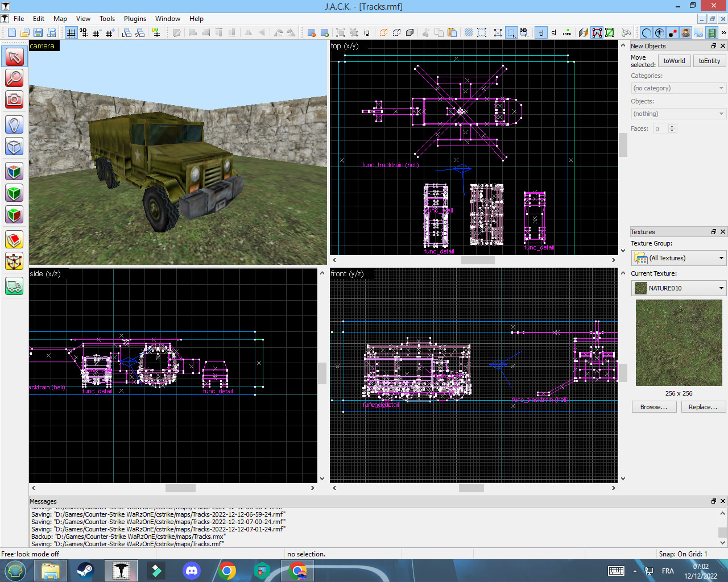Click the NATURE010 texture preview swatch
This screenshot has width=728, height=582.
pyautogui.click(x=679, y=342)
